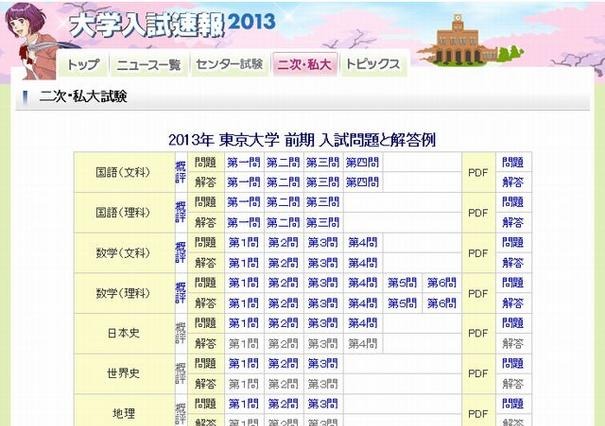Open 地理 問題 第3問

click(323, 404)
